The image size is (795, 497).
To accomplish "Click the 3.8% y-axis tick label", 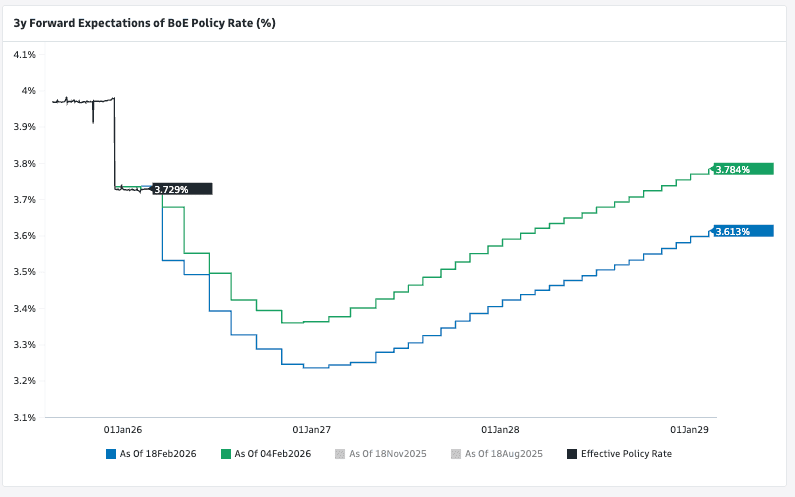I will [x=24, y=164].
